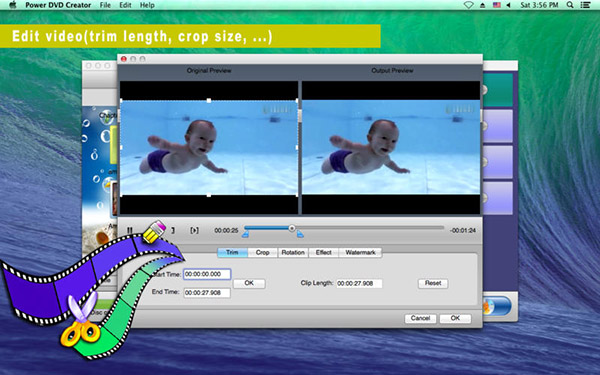This screenshot has width=600, height=375.
Task: Open the File menu
Action: (x=105, y=5)
